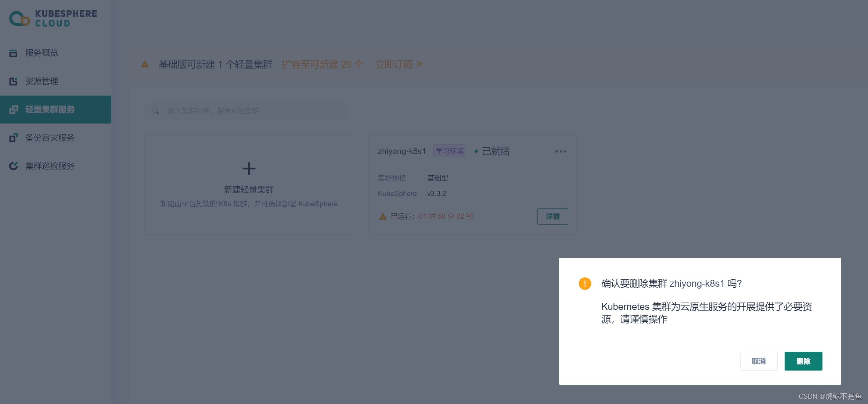Click the warning icon beside 已运行
Viewport: 868px width, 404px height.
pyautogui.click(x=383, y=217)
